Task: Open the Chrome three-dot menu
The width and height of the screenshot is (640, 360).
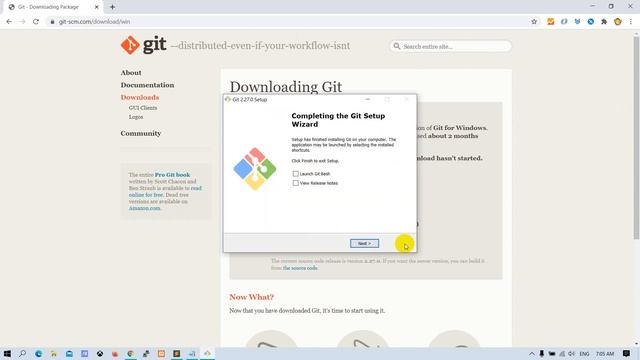Action: click(x=631, y=22)
